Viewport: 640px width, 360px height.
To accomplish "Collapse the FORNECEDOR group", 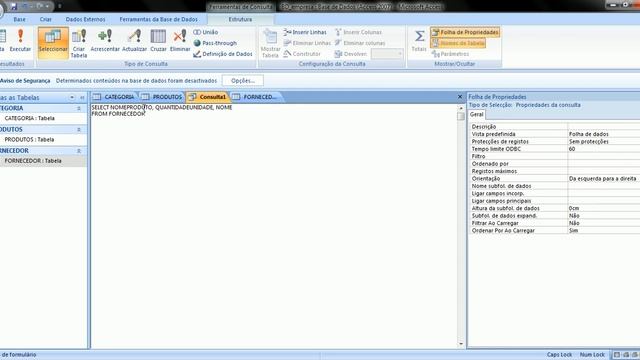I will click(x=79, y=151).
